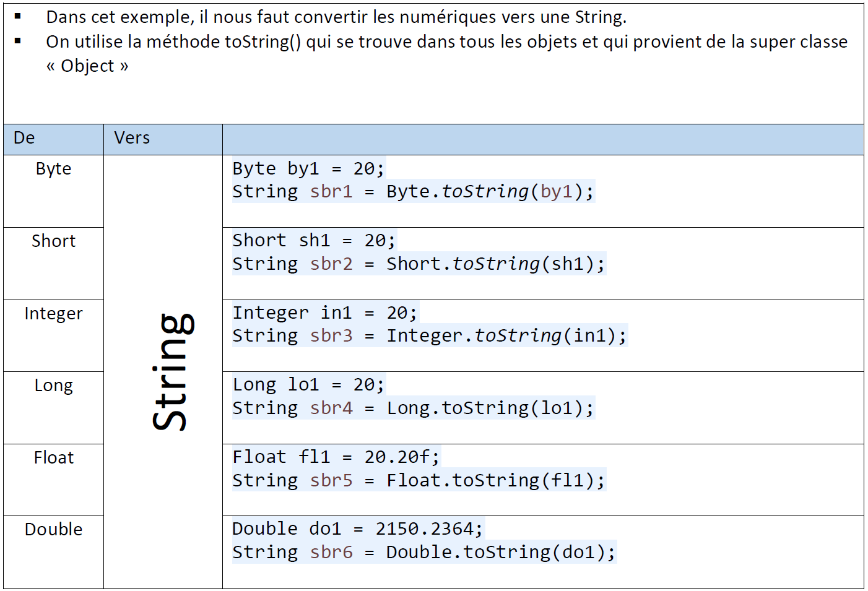
Task: Select the 'Float' row label cell
Action: point(53,458)
